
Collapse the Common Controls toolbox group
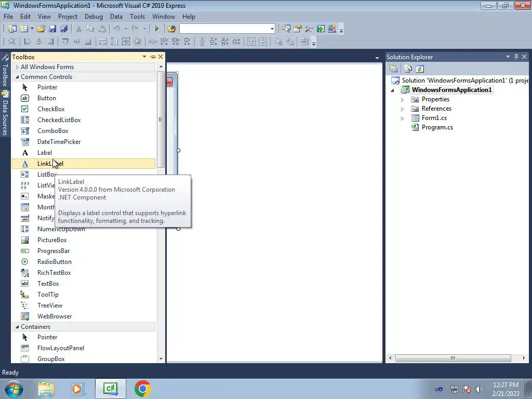(x=17, y=77)
